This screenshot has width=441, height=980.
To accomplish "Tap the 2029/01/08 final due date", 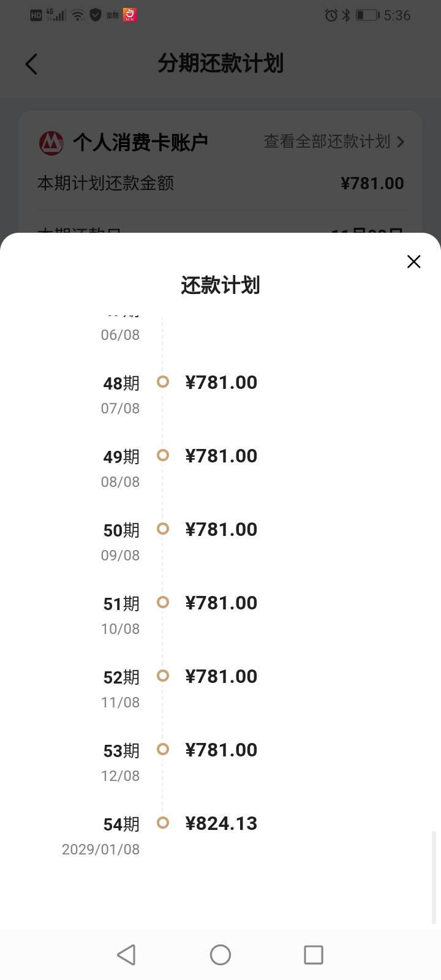I will [x=100, y=850].
